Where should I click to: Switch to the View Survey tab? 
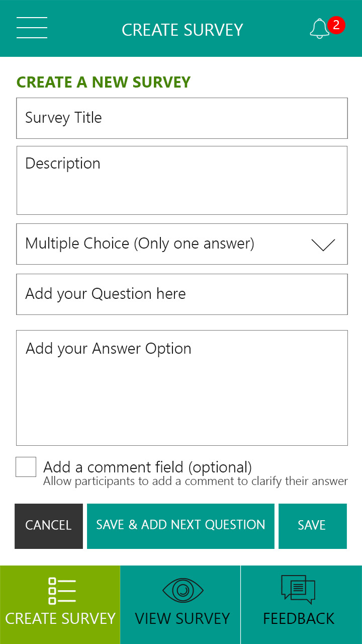point(182,618)
